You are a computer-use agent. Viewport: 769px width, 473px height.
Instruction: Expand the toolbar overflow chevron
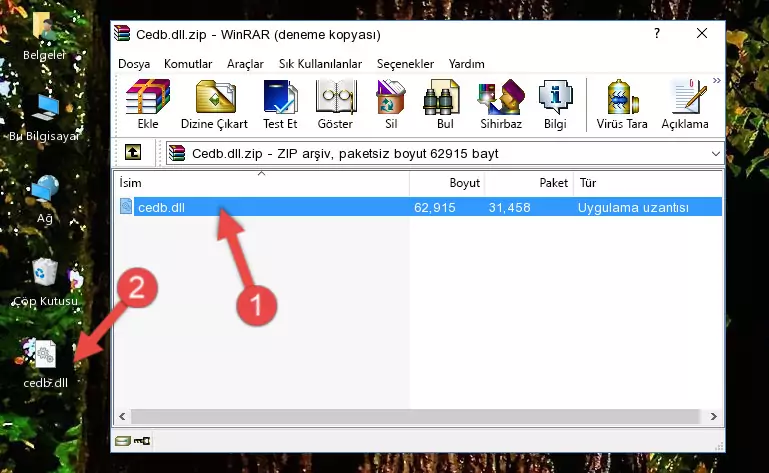[x=717, y=81]
